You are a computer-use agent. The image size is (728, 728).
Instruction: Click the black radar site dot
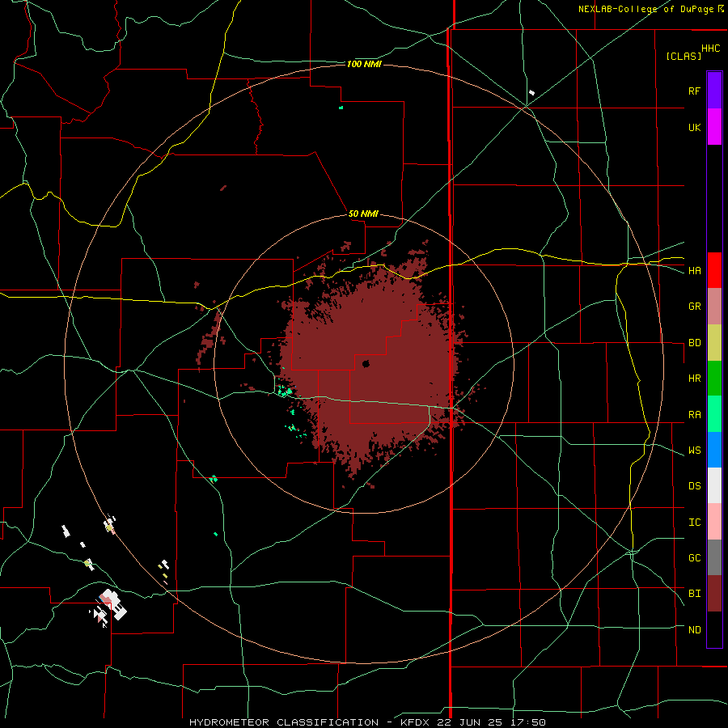tap(366, 363)
